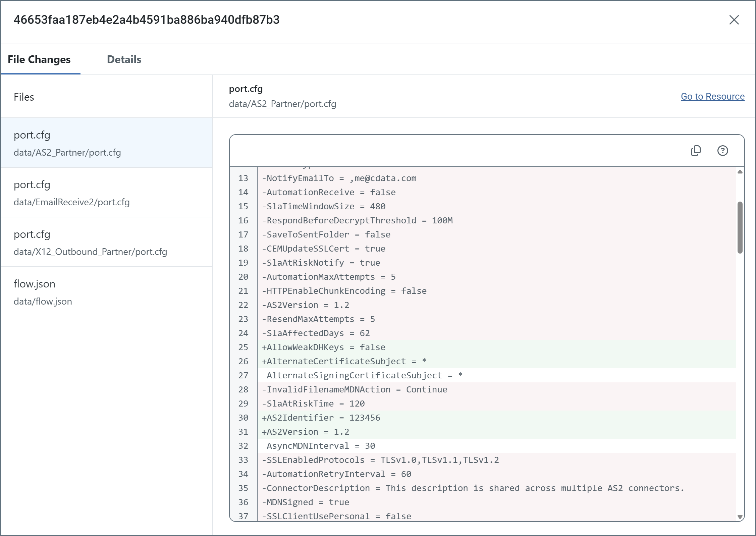The image size is (756, 536).
Task: Click the data/AS2_Partner/port.cfg path header
Action: click(x=282, y=104)
